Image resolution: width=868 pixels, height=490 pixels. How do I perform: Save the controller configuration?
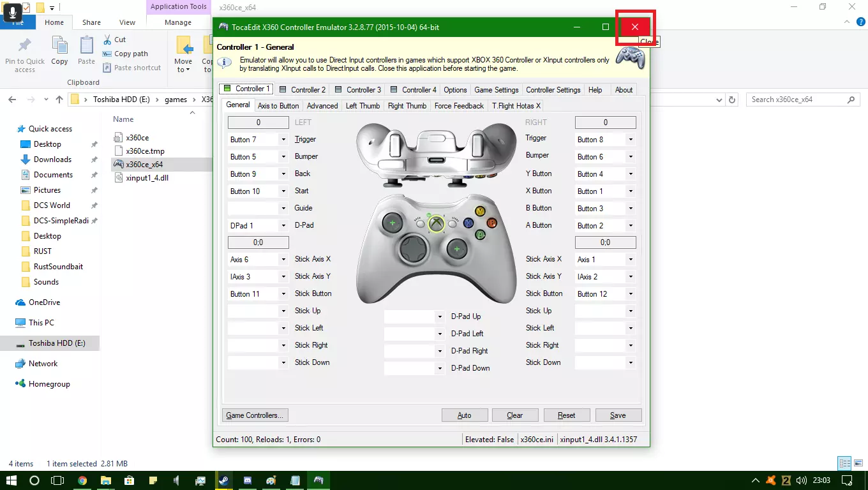(618, 415)
